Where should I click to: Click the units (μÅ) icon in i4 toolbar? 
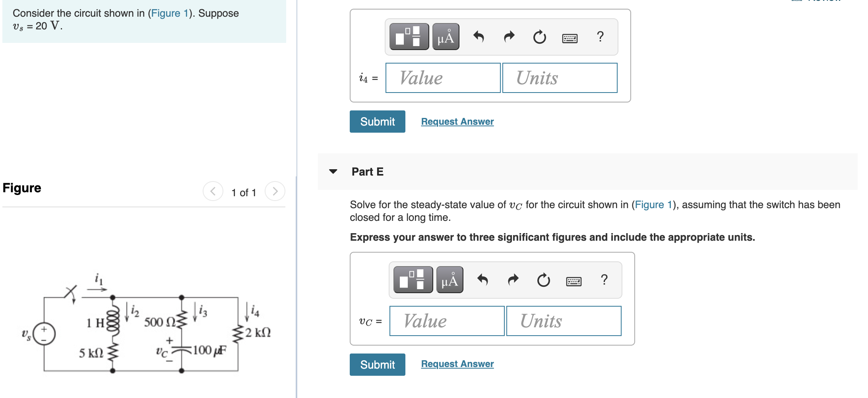point(445,37)
